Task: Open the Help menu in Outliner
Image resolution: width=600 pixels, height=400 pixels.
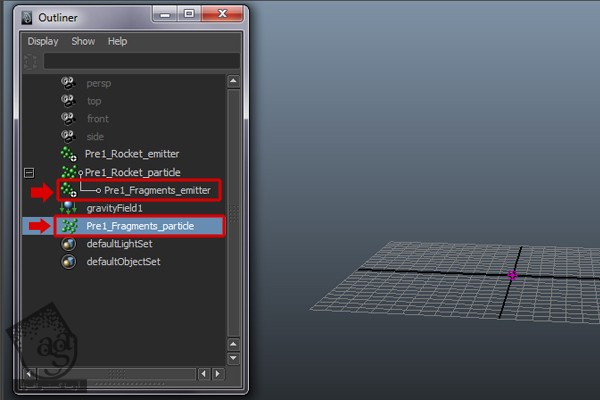Action: coord(117,41)
